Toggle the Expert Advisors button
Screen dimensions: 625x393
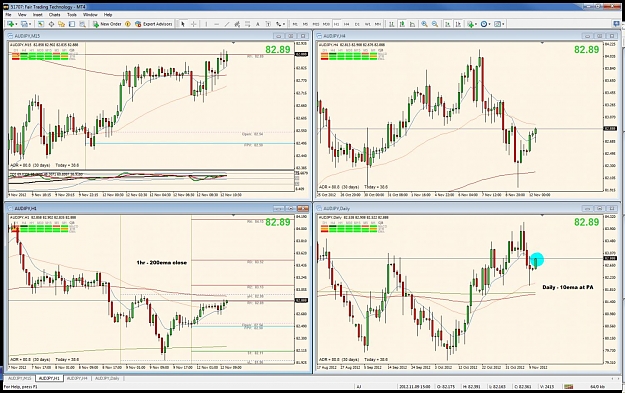154,24
